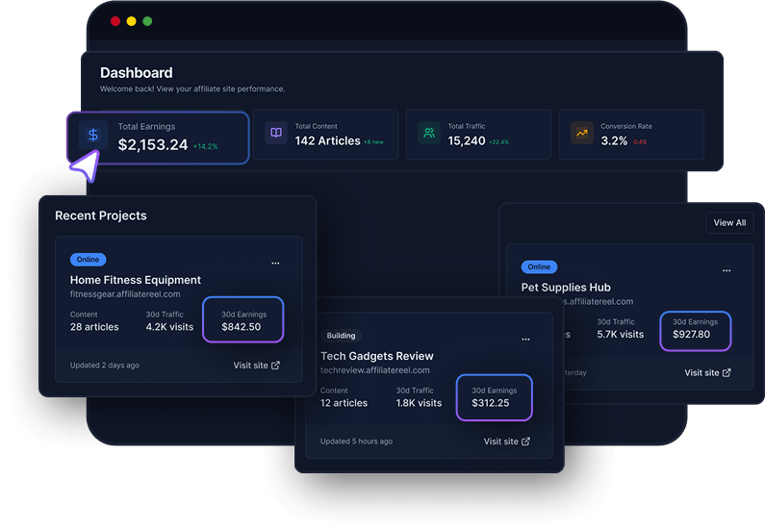Open three-dot menu on Tech Gadgets Review
The height and width of the screenshot is (532, 765).
click(x=525, y=339)
